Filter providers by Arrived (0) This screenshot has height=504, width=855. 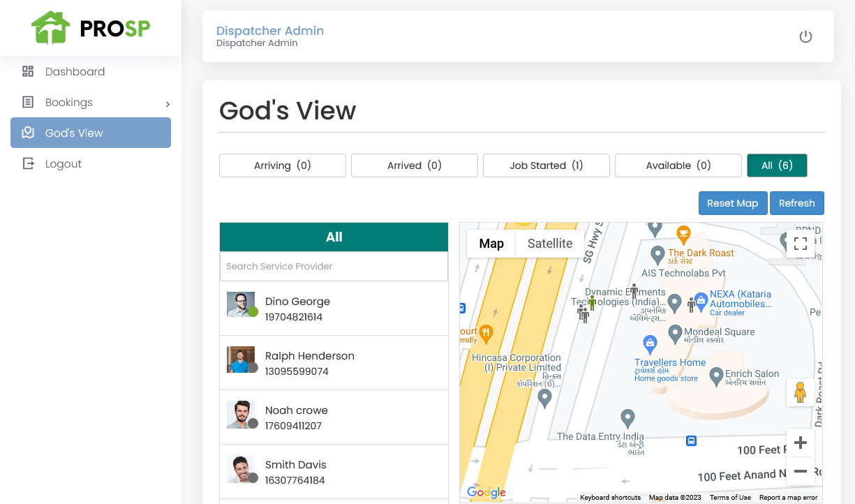(x=415, y=165)
